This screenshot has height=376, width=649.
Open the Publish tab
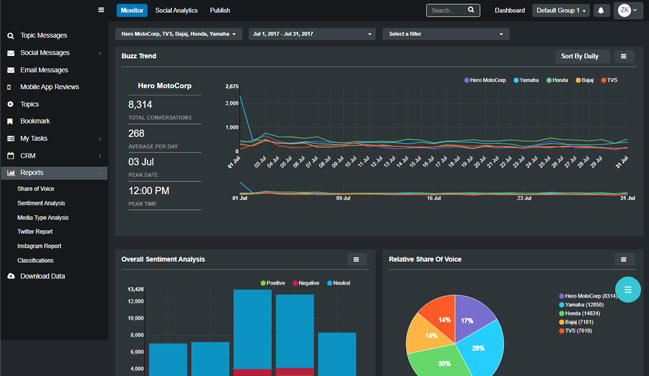tap(220, 10)
